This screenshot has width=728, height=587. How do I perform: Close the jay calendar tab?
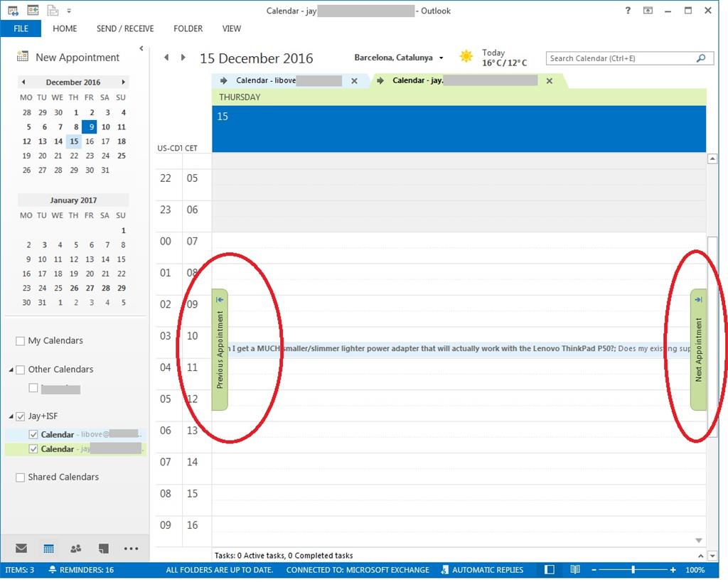(550, 81)
